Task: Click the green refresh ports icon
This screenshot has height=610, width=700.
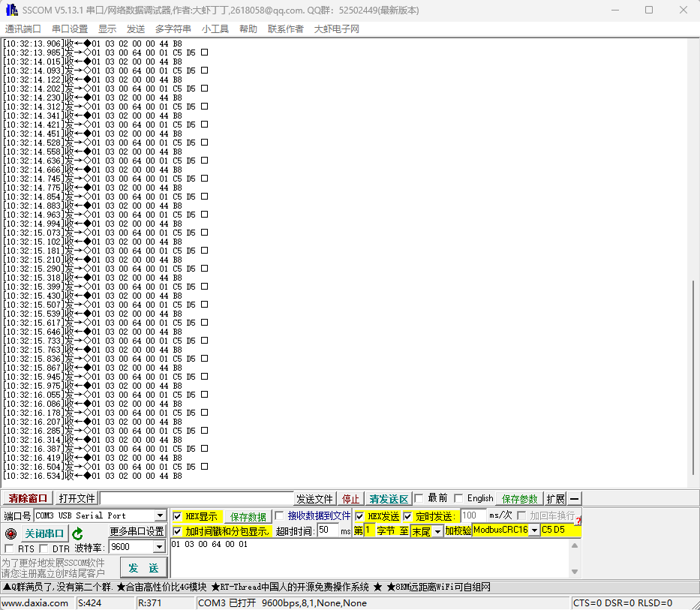Action: coord(77,533)
